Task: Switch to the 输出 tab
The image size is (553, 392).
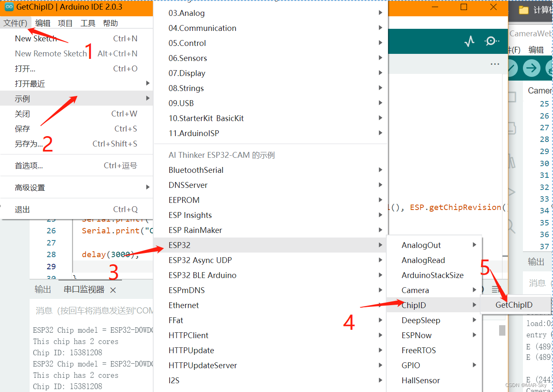Action: (43, 289)
